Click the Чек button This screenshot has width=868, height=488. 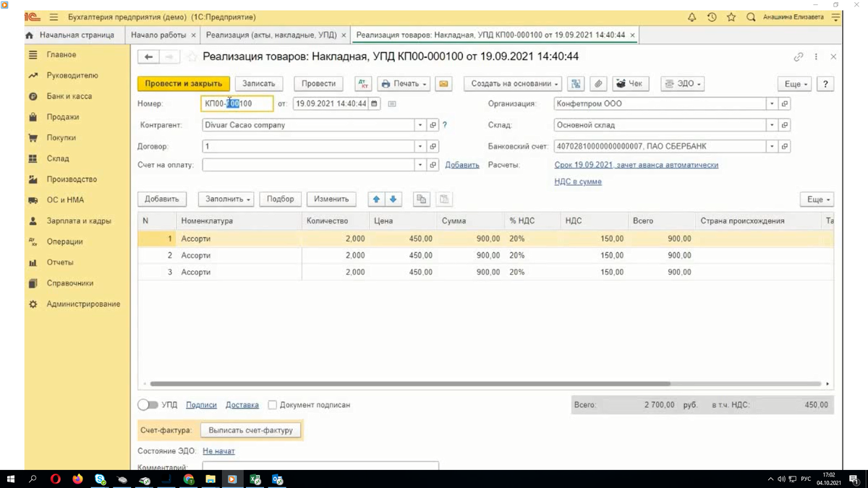pos(630,84)
